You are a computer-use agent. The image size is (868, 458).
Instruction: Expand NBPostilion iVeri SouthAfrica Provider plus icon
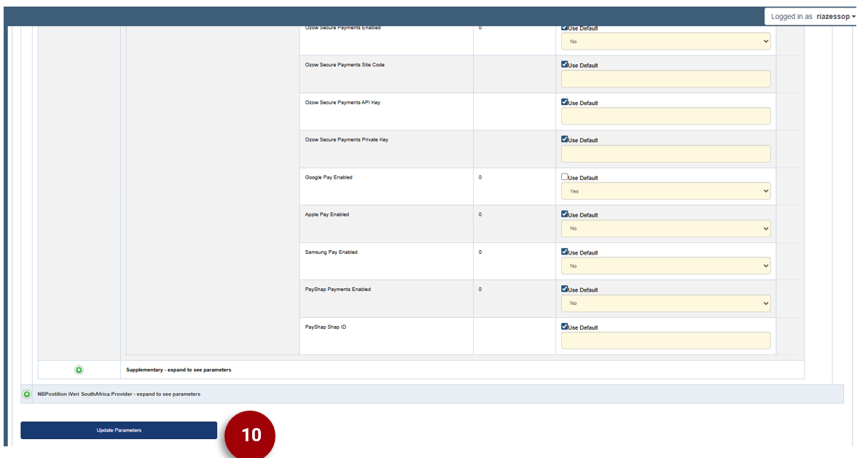(27, 394)
